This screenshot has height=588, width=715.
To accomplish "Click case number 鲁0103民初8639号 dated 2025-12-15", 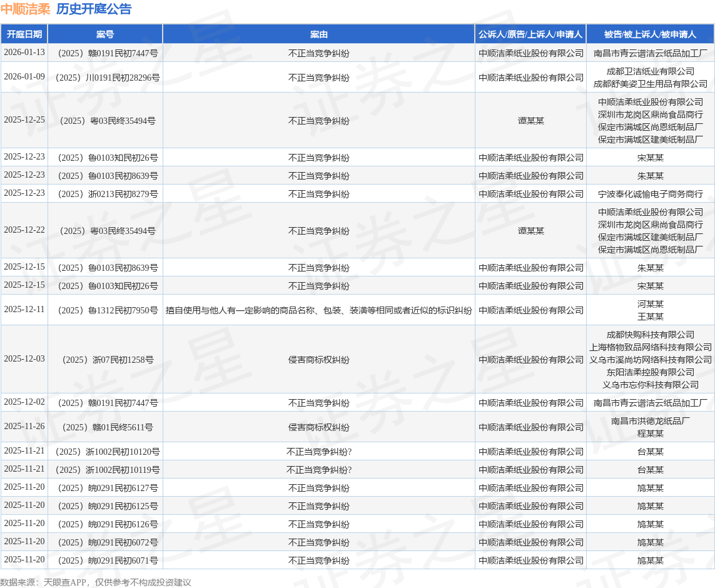I will pos(108,268).
